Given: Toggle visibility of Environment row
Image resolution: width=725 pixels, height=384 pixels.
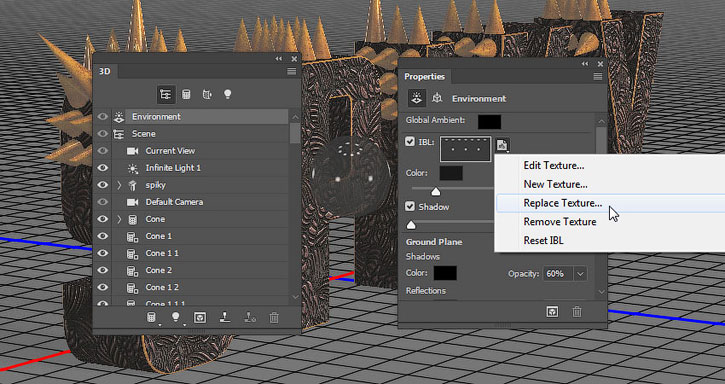Looking at the screenshot, I should [x=103, y=117].
